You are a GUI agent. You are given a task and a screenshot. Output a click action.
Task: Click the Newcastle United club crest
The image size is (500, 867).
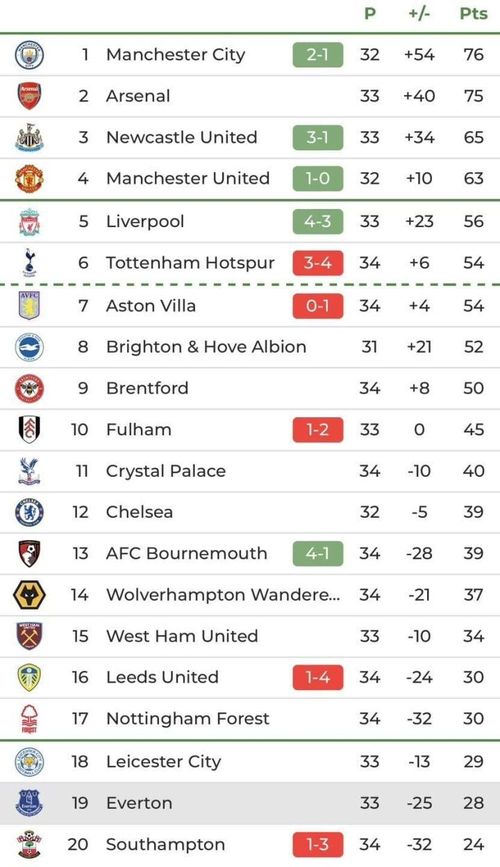pyautogui.click(x=29, y=137)
